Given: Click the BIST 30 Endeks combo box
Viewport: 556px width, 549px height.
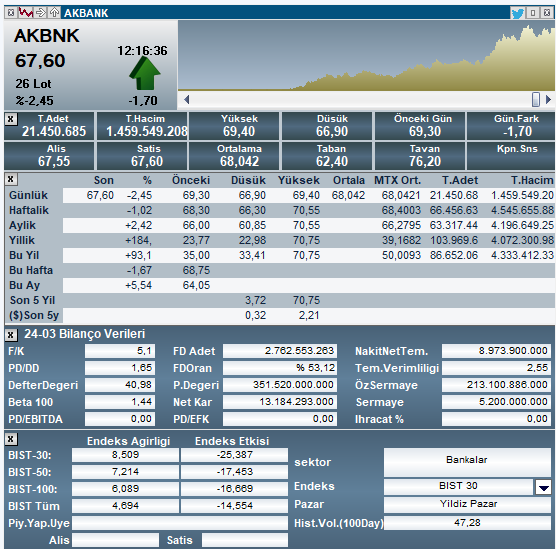Looking at the screenshot, I should pos(458,486).
